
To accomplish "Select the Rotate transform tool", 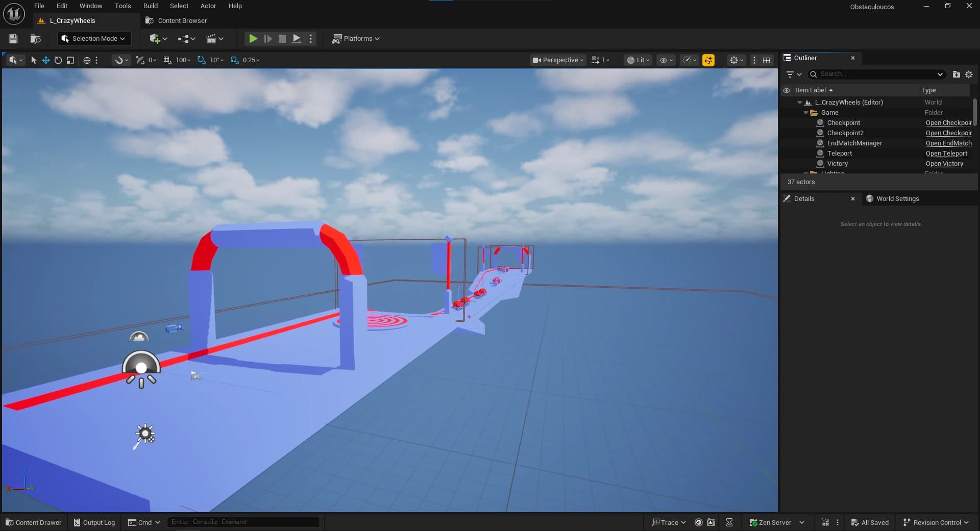I will (58, 60).
